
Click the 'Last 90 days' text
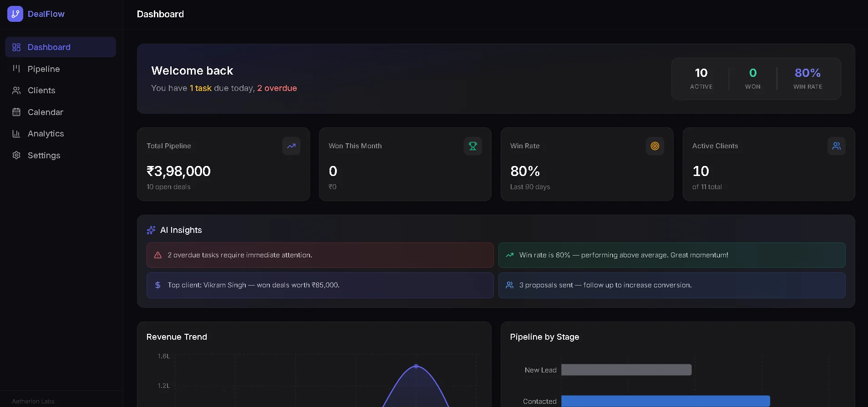pos(530,187)
